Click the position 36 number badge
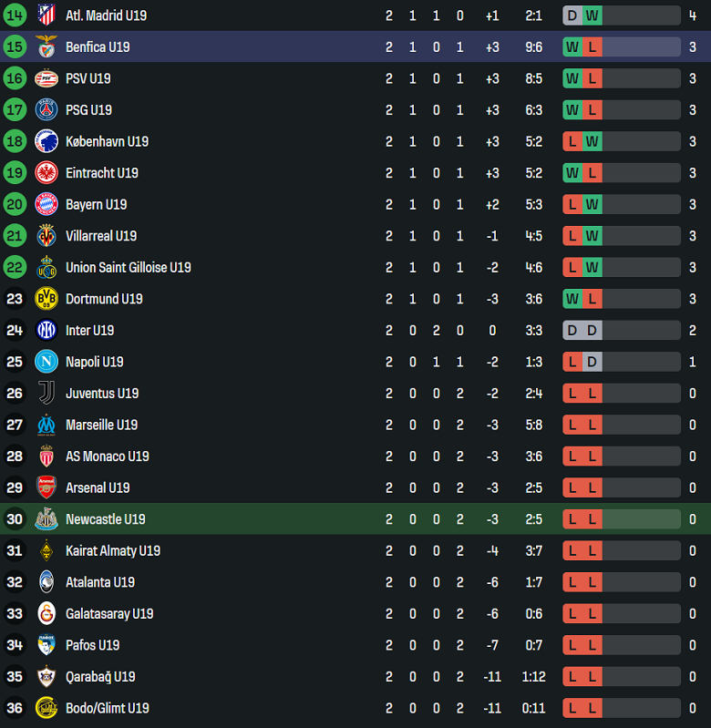711x728 pixels. click(15, 708)
